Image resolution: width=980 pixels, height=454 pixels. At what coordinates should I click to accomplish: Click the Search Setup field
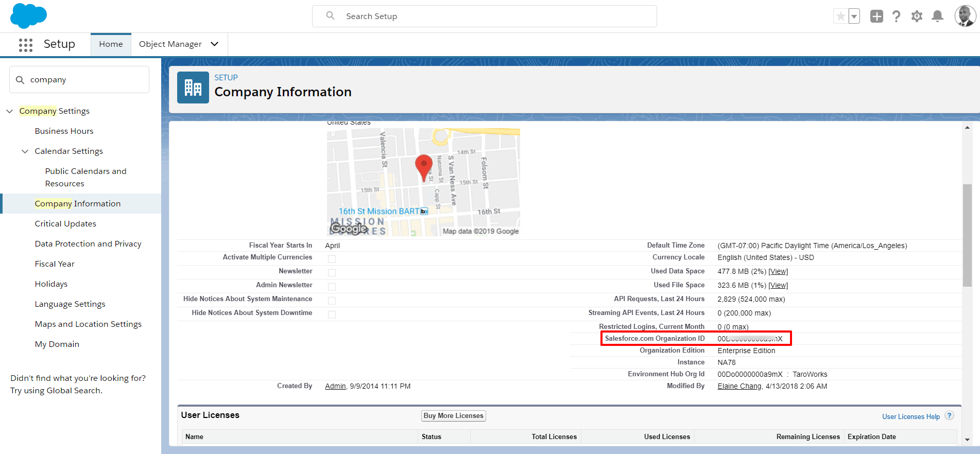coord(485,16)
